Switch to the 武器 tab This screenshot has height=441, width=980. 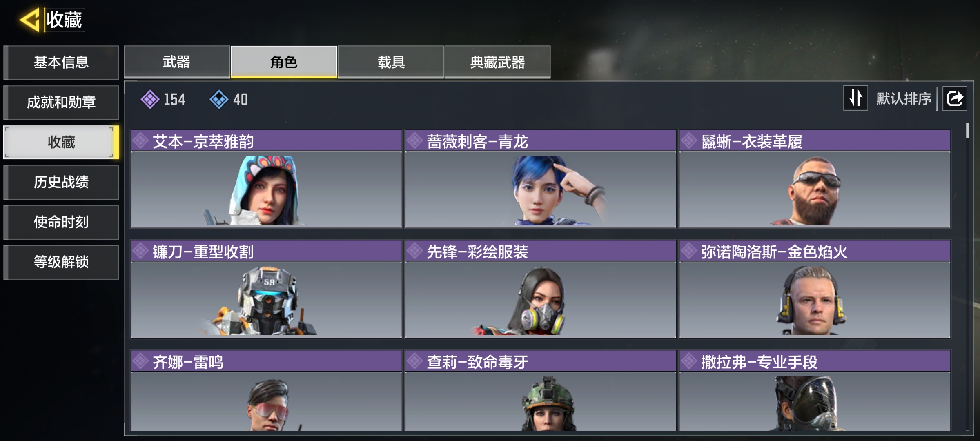(177, 62)
